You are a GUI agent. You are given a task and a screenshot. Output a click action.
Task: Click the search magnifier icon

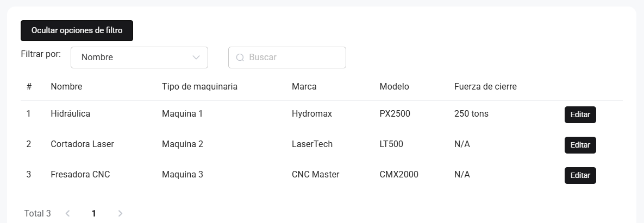coord(240,58)
